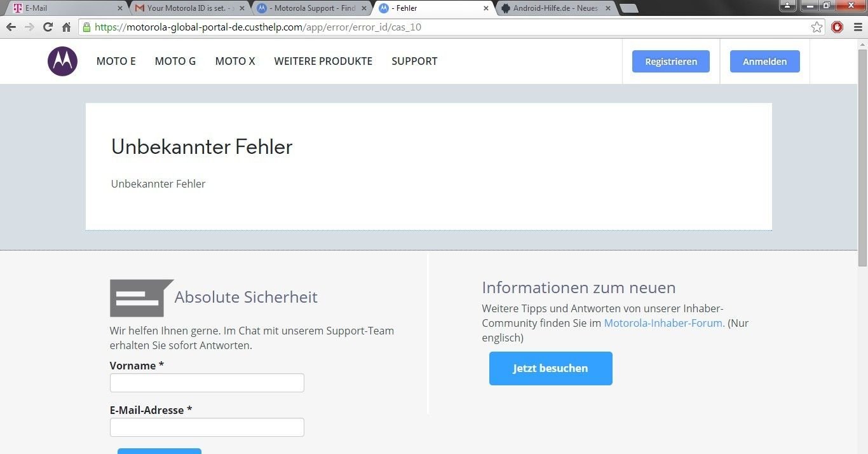
Task: Open the MOTO G menu
Action: point(175,61)
